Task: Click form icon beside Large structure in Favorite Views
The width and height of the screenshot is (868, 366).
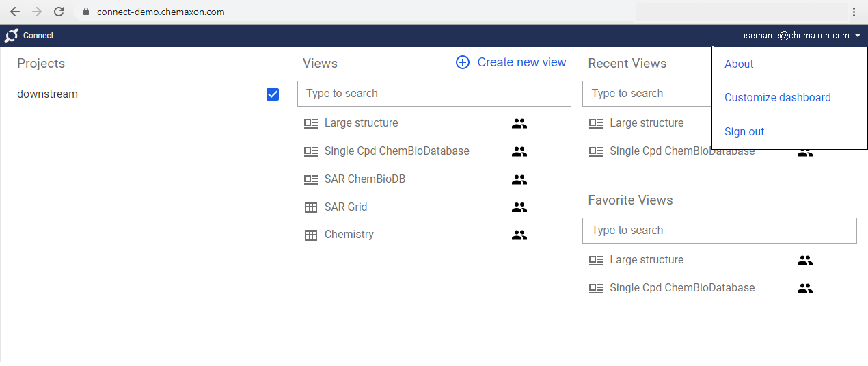Action: (596, 261)
